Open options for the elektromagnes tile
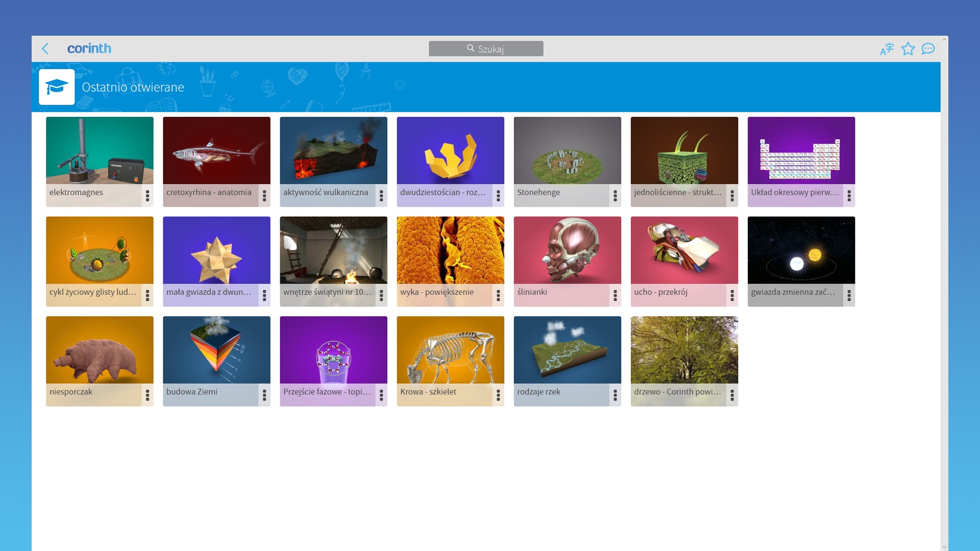The width and height of the screenshot is (980, 551). (148, 195)
